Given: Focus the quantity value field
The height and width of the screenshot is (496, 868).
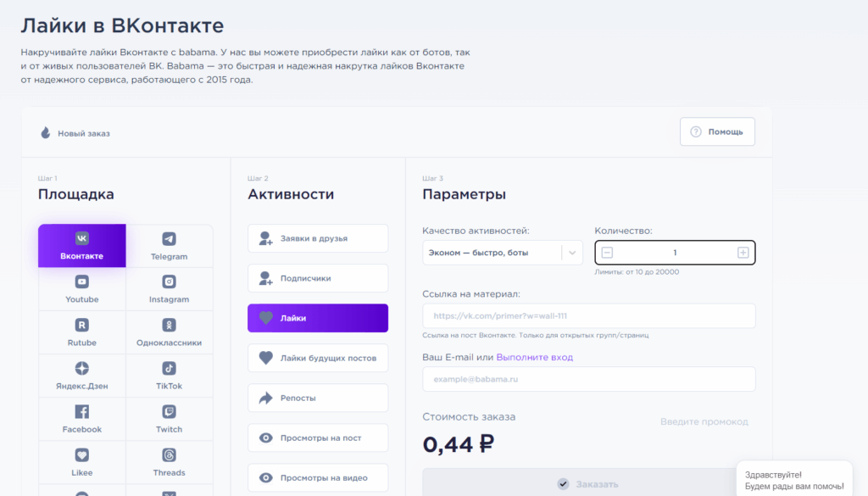Looking at the screenshot, I should click(x=675, y=253).
